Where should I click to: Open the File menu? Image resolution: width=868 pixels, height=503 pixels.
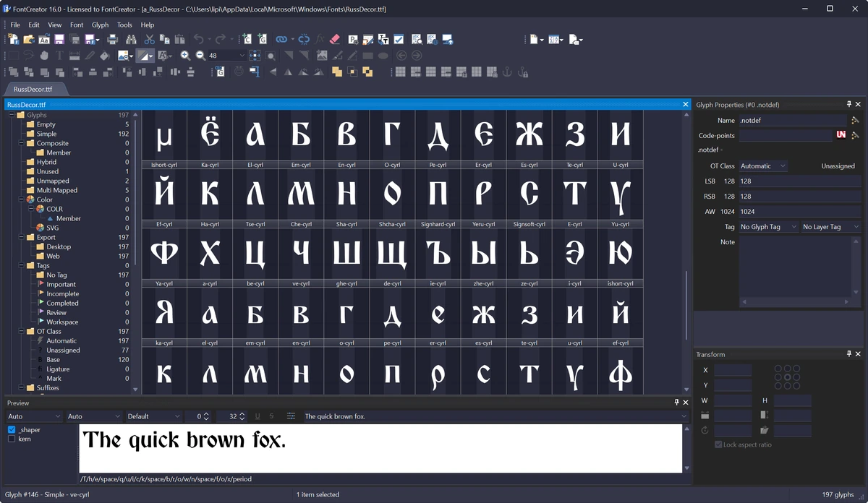[15, 25]
